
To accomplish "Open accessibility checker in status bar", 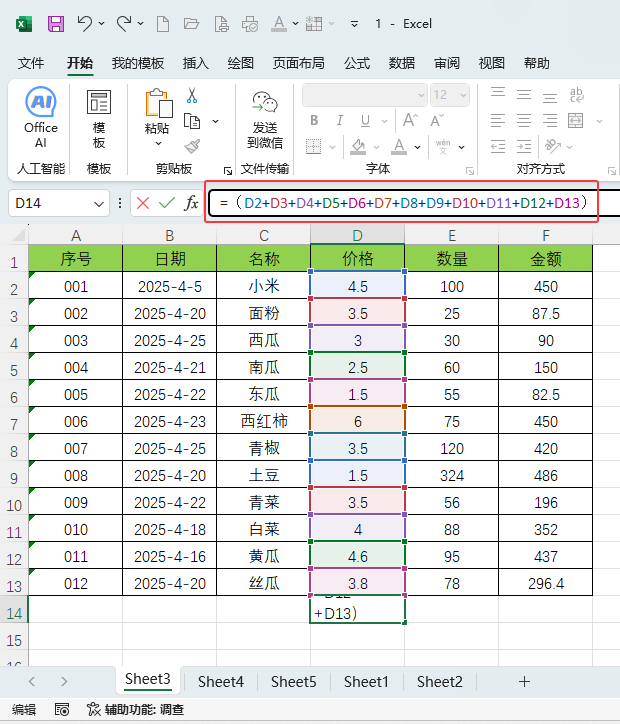I will (x=136, y=709).
